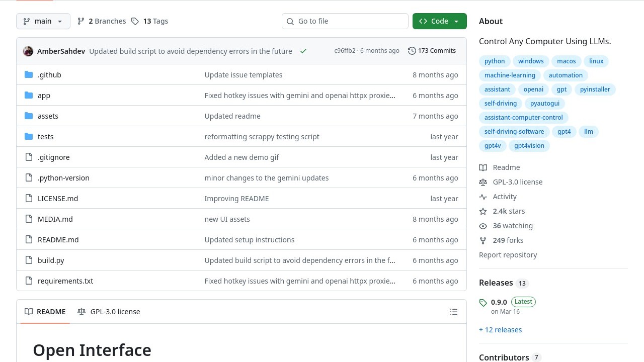Click Report repository link
Screen dimensions: 644x362
click(508, 255)
